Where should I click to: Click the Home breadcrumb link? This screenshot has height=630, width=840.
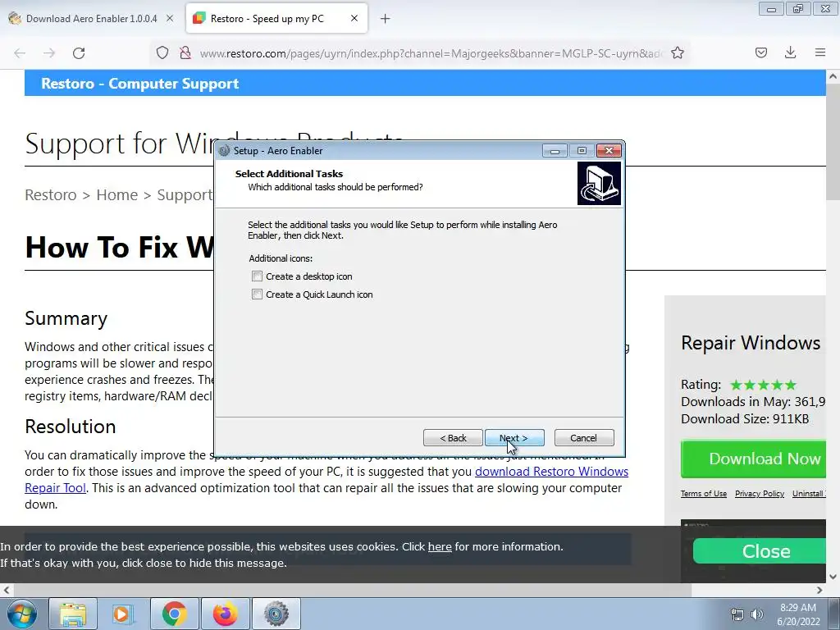coord(116,194)
